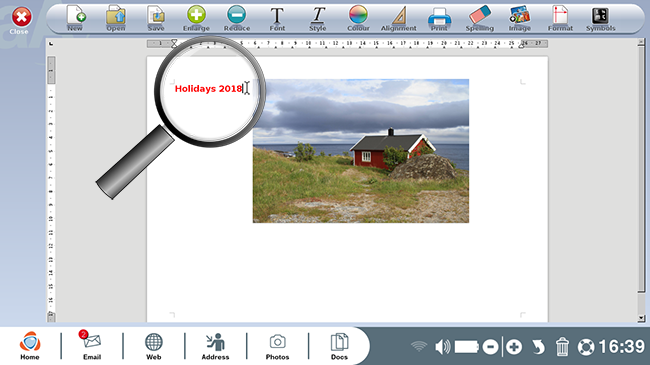This screenshot has height=365, width=650.
Task: Open the Style options
Action: (x=318, y=19)
